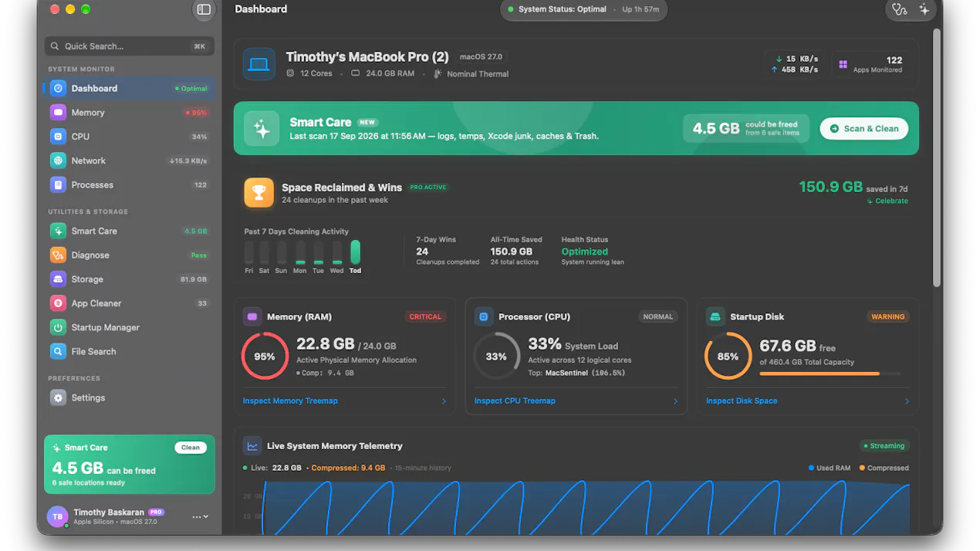Click the Mon bar in cleaning activity chart
The image size is (980, 551).
point(299,252)
